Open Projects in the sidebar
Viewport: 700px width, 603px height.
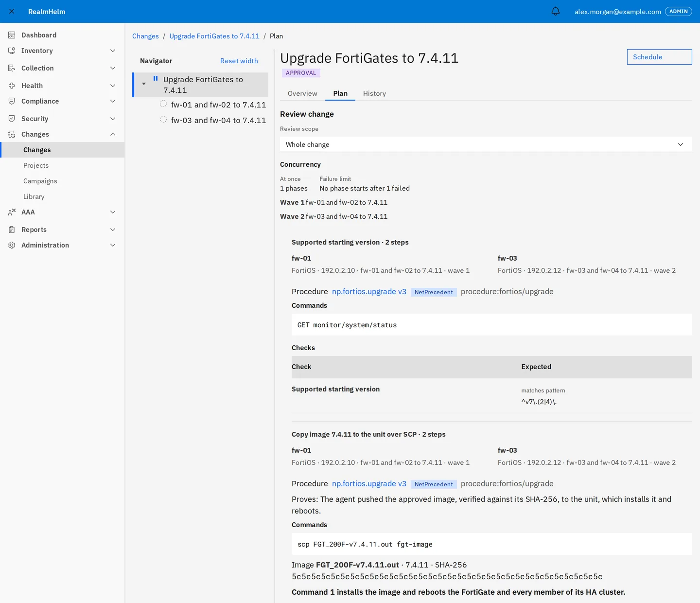[x=62, y=165]
